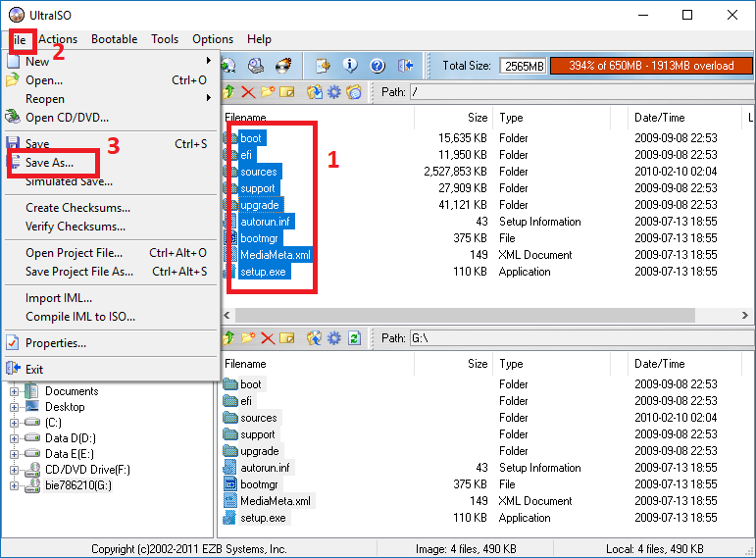756x558 pixels.
Task: Select Compile IML to ISO...
Action: (111, 317)
